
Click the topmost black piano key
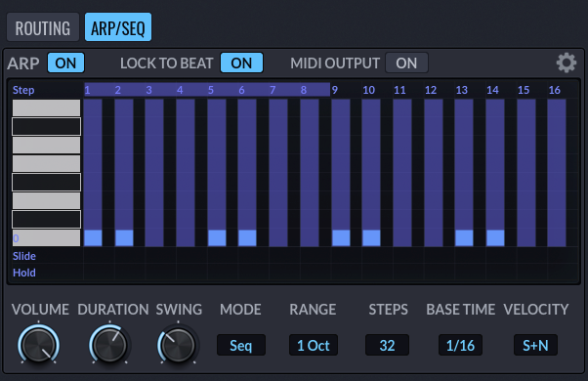point(46,126)
